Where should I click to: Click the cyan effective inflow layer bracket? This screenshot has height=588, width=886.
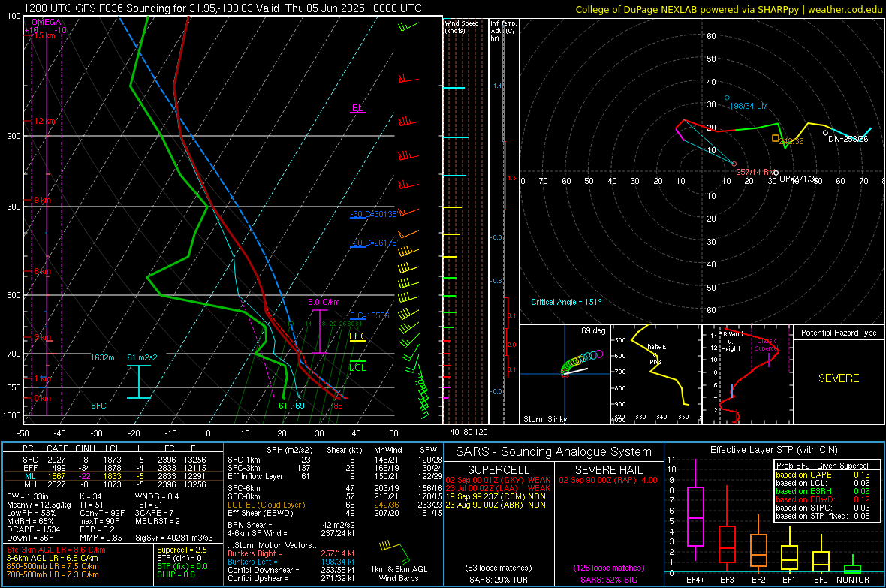(x=139, y=381)
